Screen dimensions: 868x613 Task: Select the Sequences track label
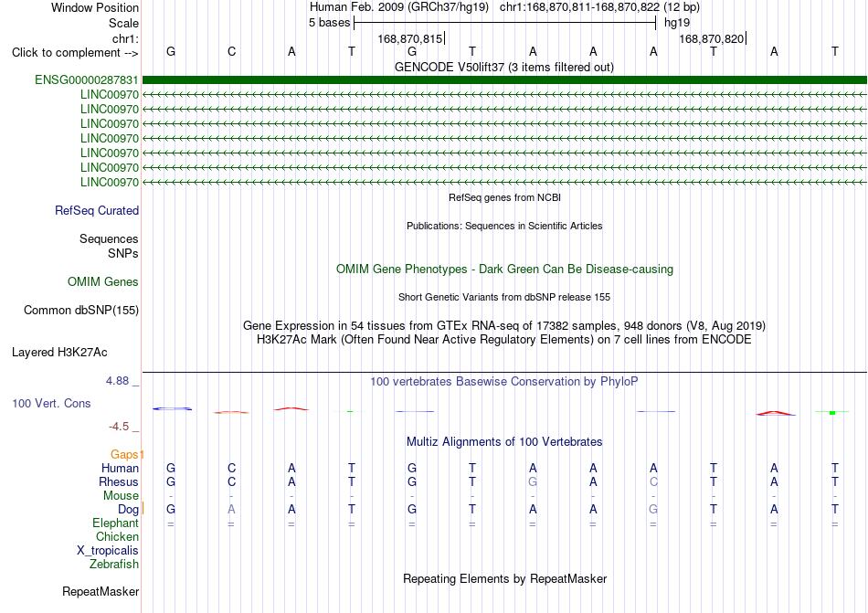click(109, 239)
